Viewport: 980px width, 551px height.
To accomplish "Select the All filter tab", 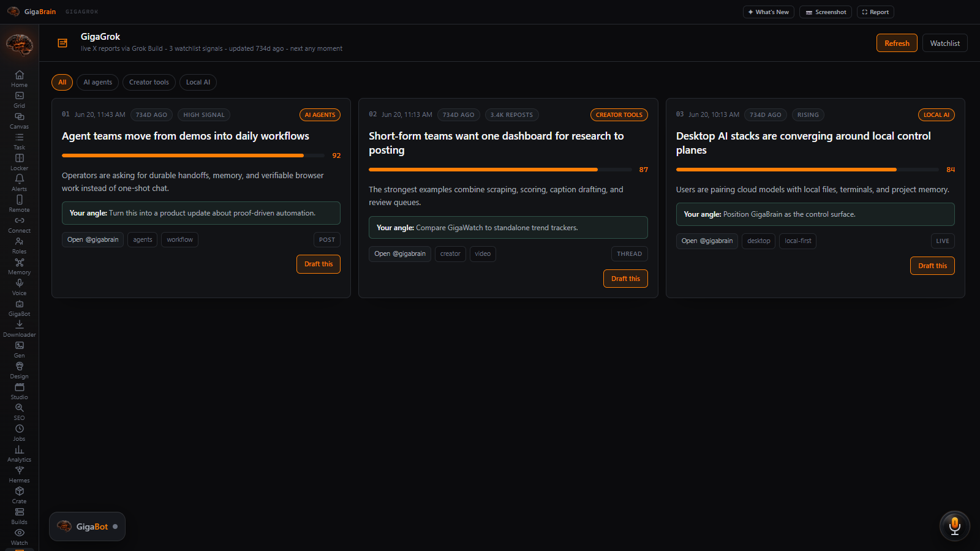I will pos(62,82).
